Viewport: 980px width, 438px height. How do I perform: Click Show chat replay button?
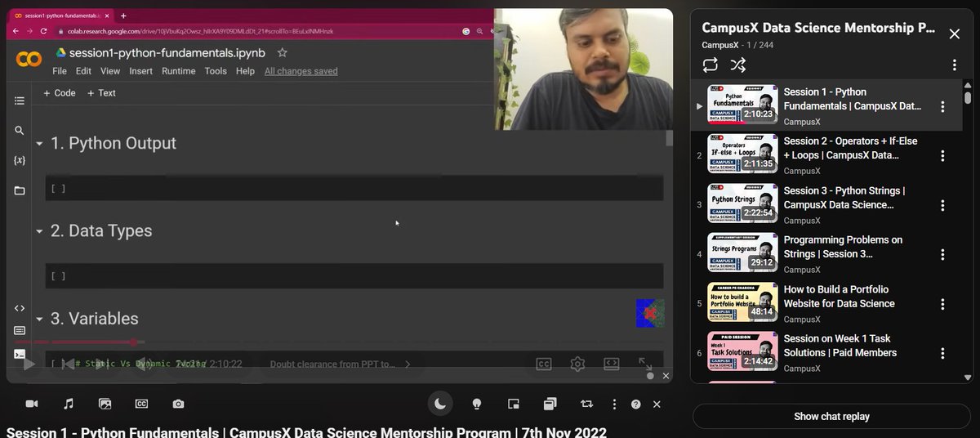[831, 416]
